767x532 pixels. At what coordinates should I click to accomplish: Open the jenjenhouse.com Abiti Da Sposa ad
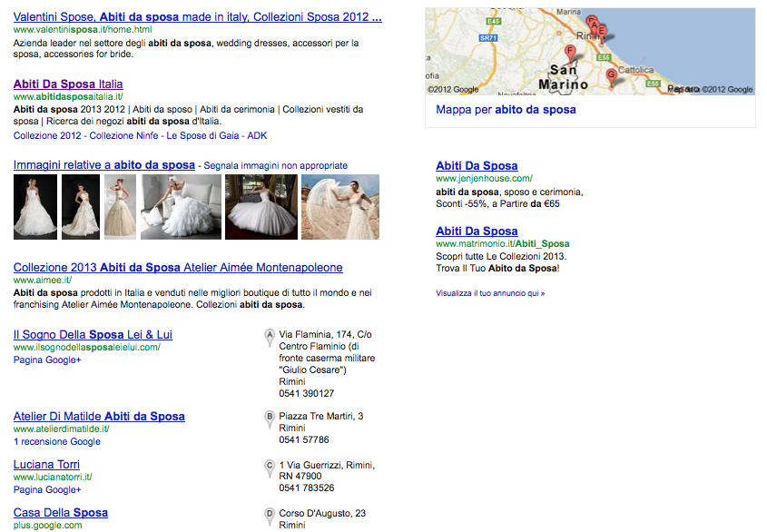477,165
